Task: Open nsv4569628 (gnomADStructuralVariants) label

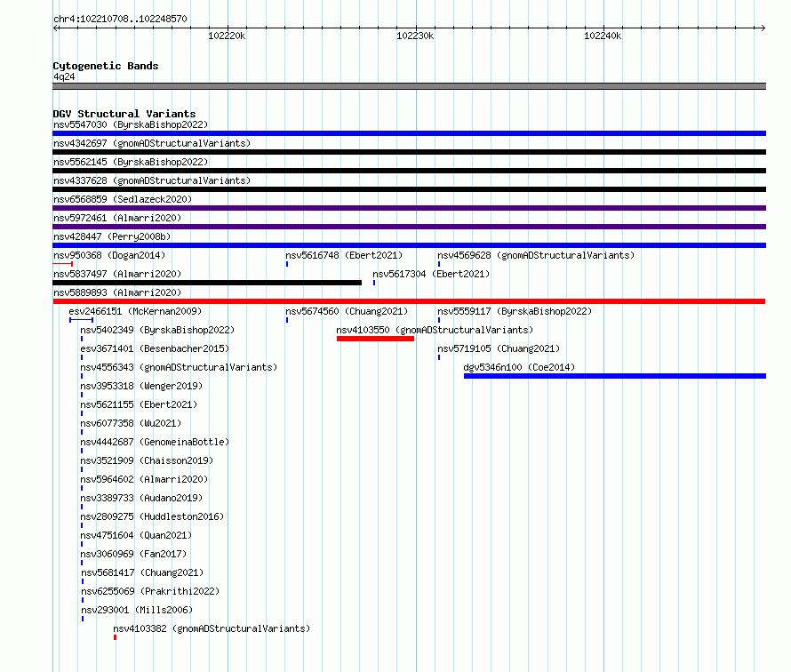Action: click(x=536, y=255)
